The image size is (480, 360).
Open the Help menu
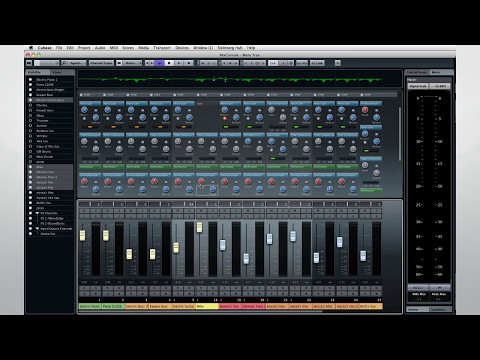coord(251,48)
